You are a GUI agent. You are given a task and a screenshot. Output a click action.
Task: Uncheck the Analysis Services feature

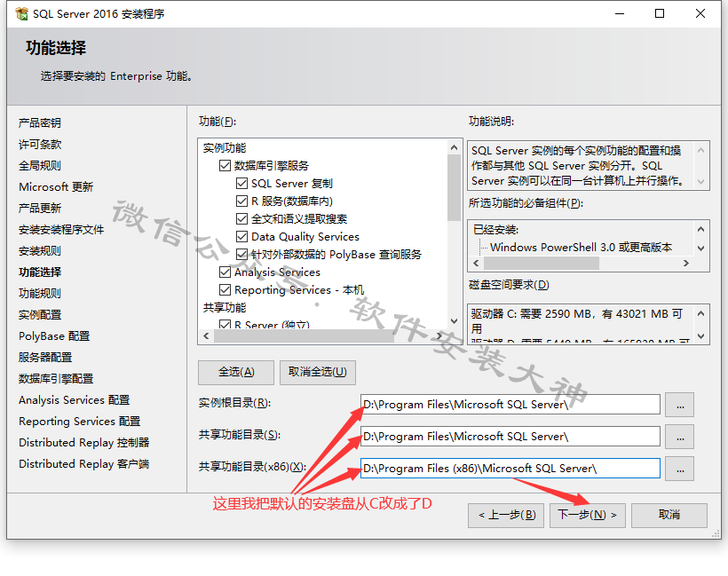(x=225, y=272)
